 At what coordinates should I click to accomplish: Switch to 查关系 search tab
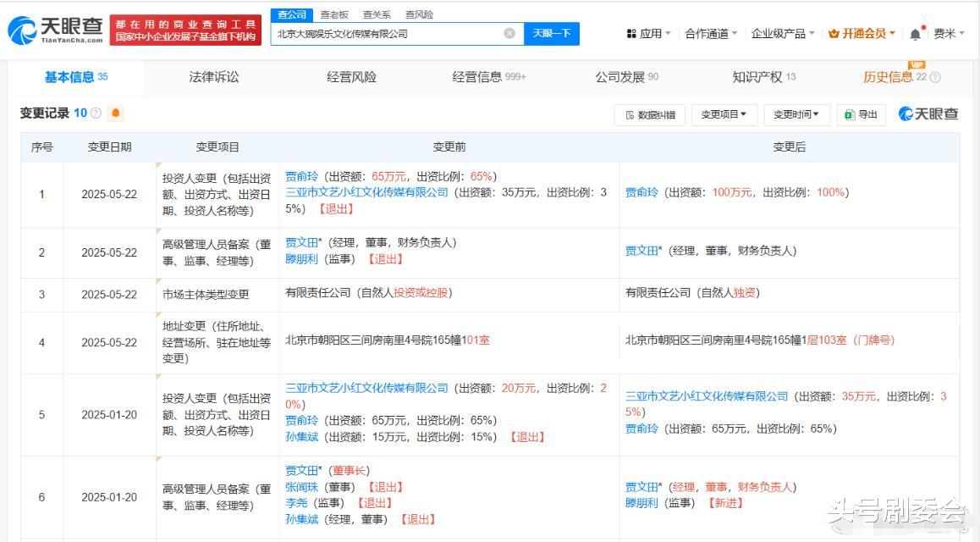(x=377, y=14)
